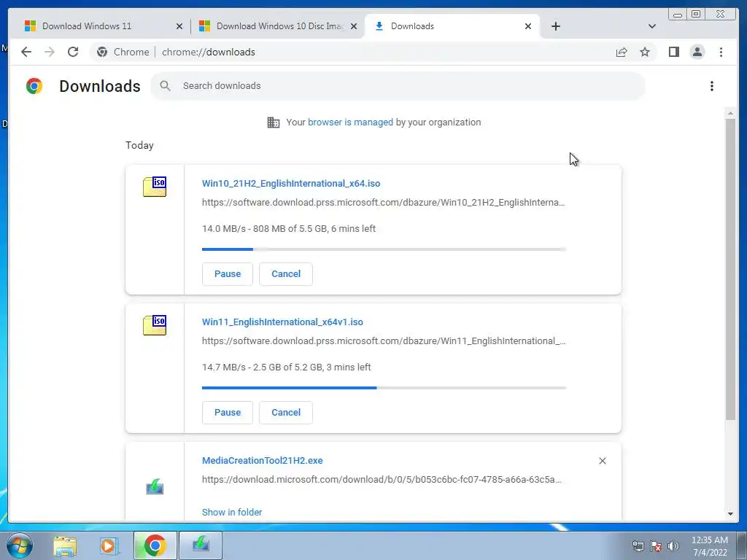Close the Download Windows 11 tab
This screenshot has height=560, width=747.
pyautogui.click(x=179, y=26)
